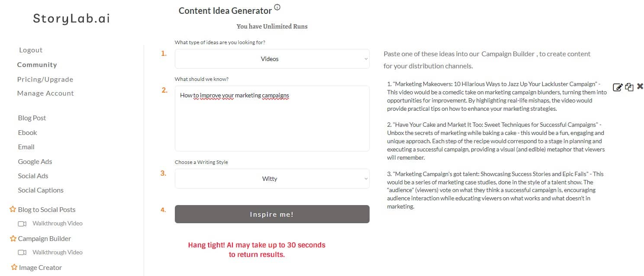The width and height of the screenshot is (644, 276).
Task: Open the Writing Style dropdown showing Witty
Action: pos(272,178)
